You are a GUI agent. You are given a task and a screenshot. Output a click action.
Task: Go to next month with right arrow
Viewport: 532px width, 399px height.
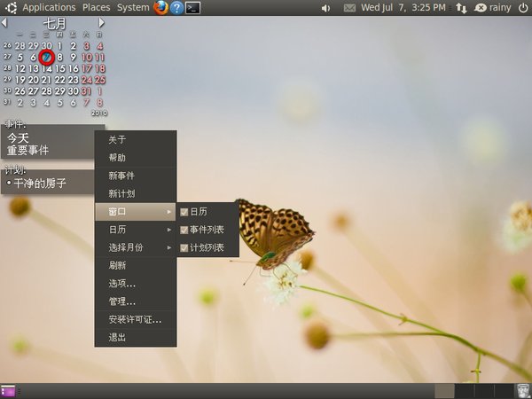click(x=101, y=22)
